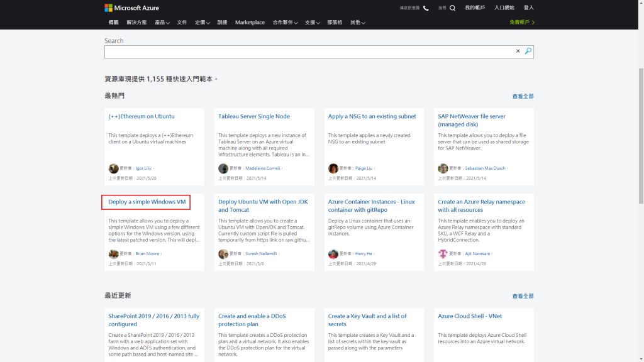Open Sebastian Max Dusch author avatar
The width and height of the screenshot is (644, 362).
[443, 168]
